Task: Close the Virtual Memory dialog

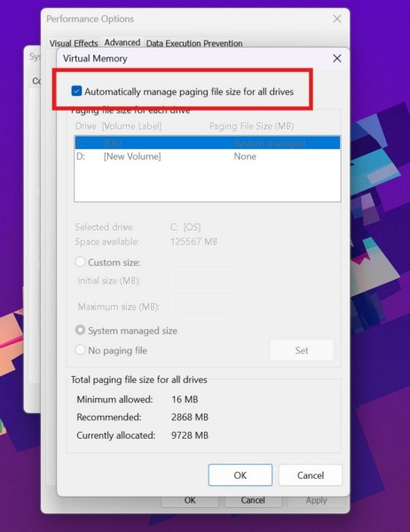Action: (337, 59)
